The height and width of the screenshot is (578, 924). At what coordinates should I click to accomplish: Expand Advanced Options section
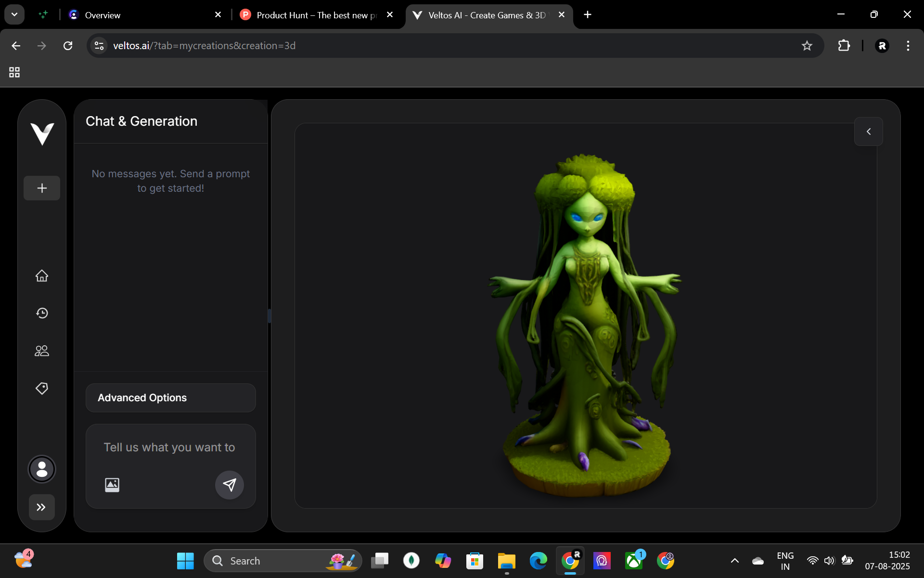point(170,398)
